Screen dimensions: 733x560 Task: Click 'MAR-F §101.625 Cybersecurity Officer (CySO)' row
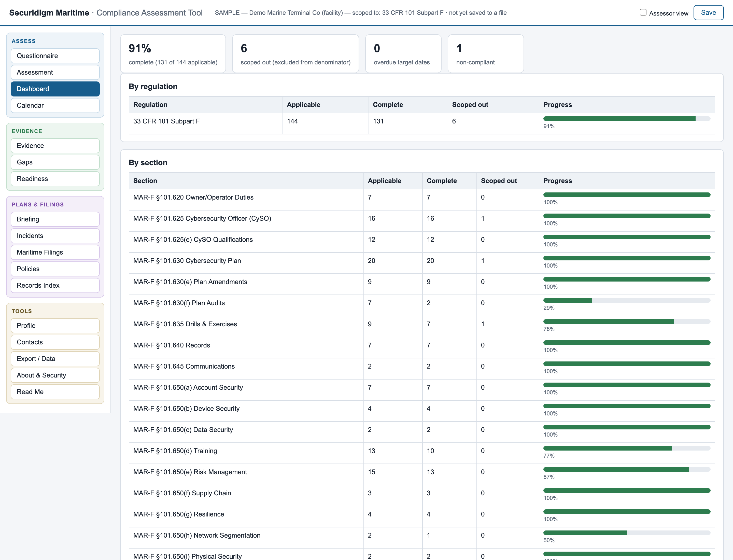click(422, 221)
